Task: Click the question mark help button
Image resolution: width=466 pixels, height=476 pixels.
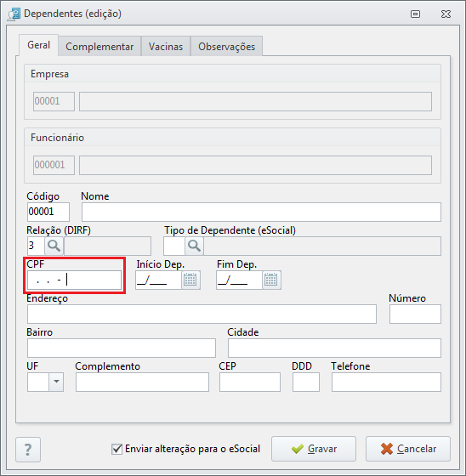Action: tap(28, 450)
